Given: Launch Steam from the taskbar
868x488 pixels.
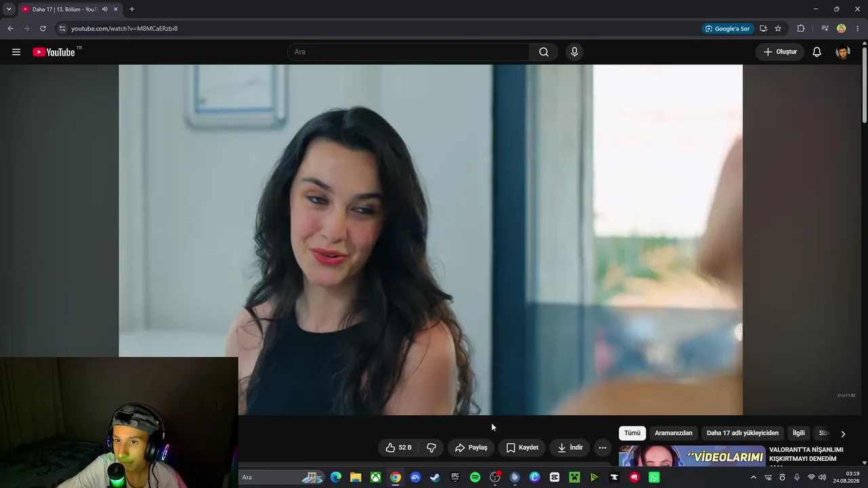Looking at the screenshot, I should pos(435,477).
